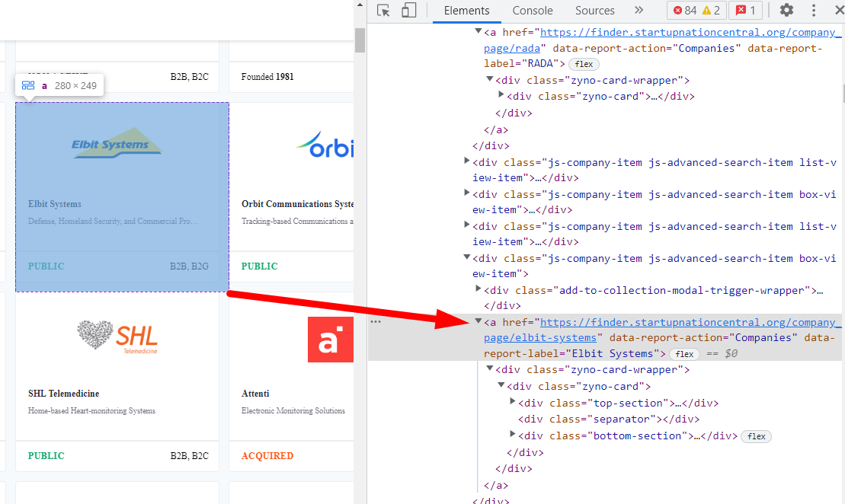Click the Elbit Systems logo on the card
This screenshot has width=845, height=504.
[x=117, y=142]
